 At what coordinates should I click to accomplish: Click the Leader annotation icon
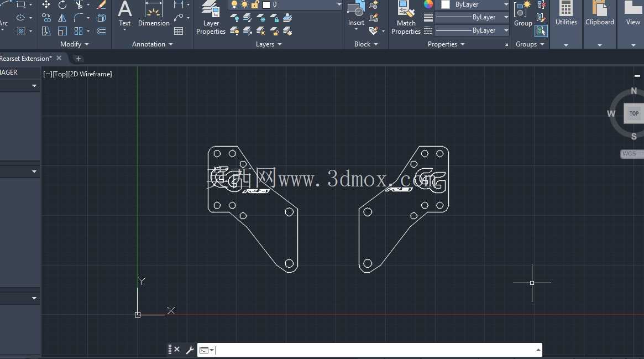pos(178,18)
